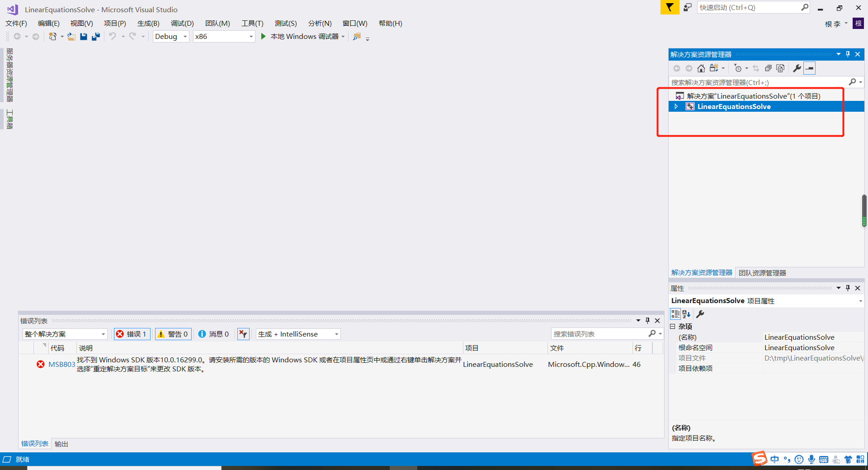Screen dimensions: 868x470
Task: Click the Home icon in Solution Explorer
Action: [x=701, y=68]
